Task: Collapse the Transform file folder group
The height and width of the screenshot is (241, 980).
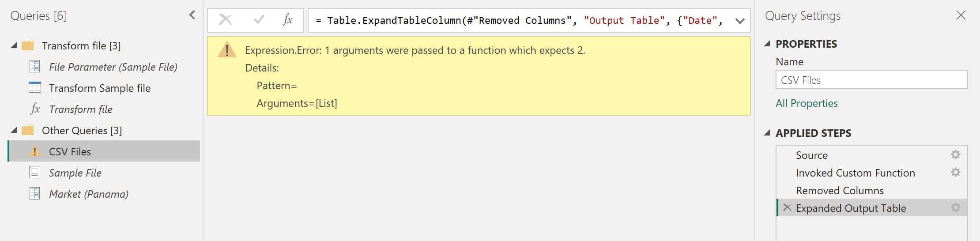Action: 14,45
